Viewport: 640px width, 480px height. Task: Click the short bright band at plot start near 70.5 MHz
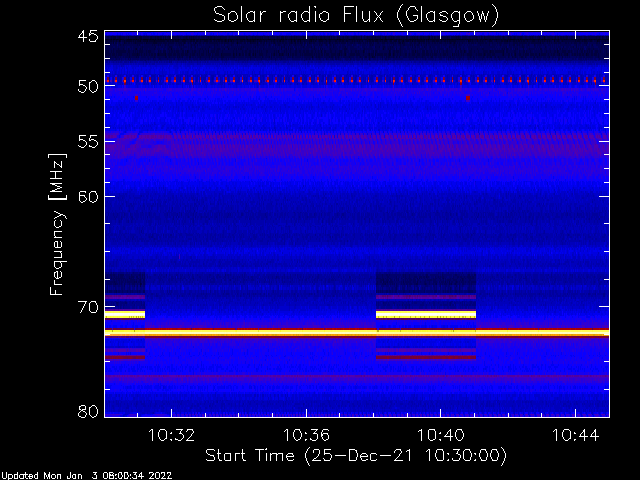(125, 314)
